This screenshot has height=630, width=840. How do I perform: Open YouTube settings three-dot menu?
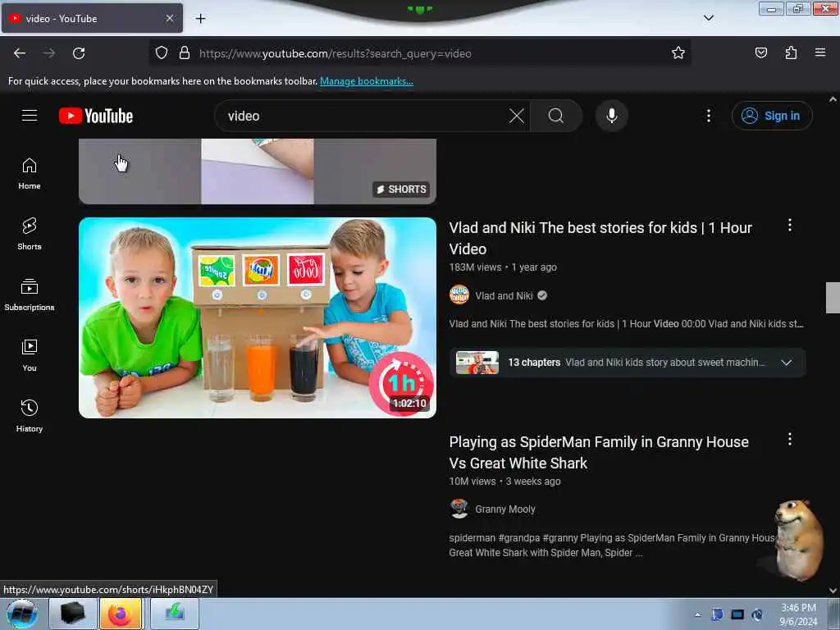(708, 116)
